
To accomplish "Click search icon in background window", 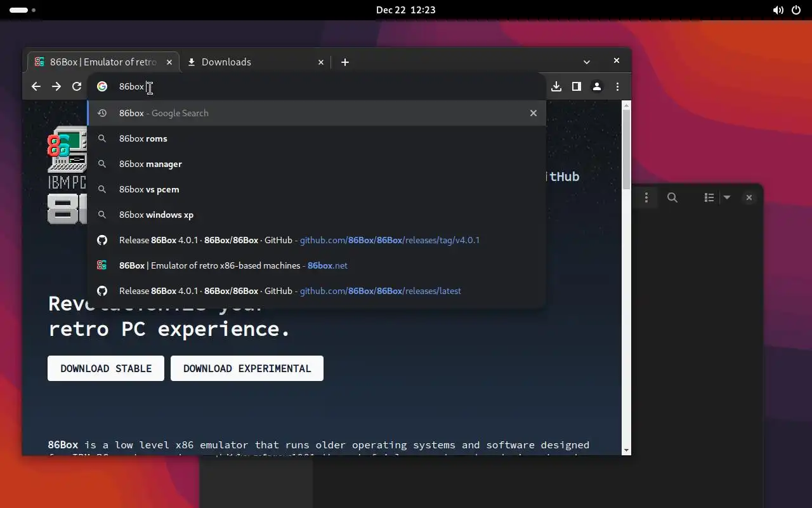I will tap(672, 197).
